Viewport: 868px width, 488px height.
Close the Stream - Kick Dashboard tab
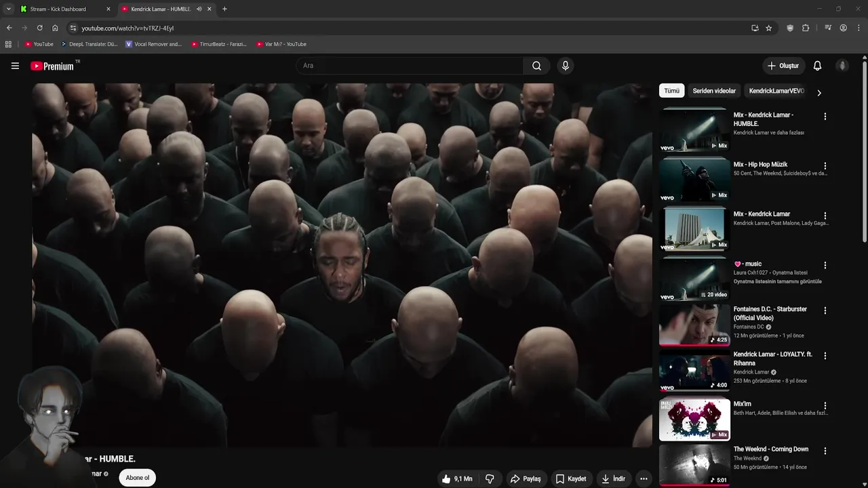[x=108, y=9]
